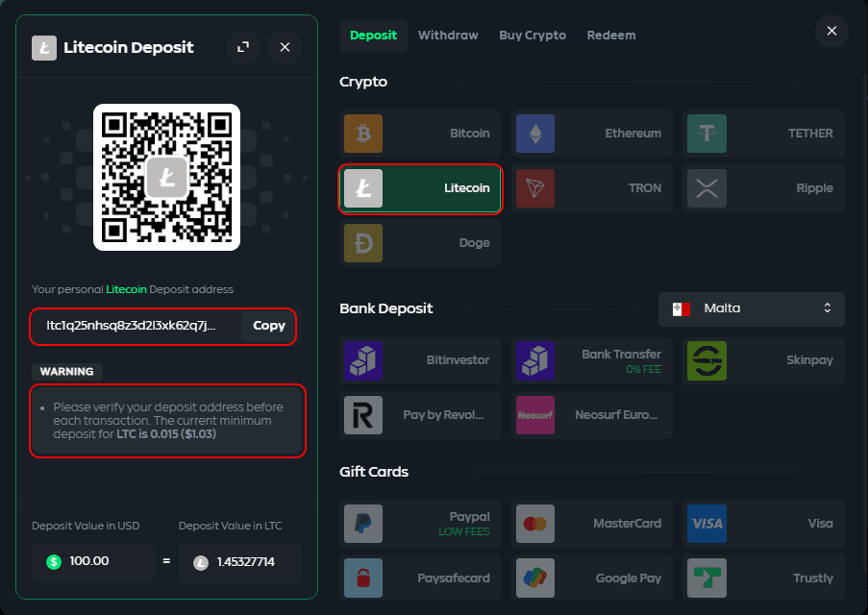Click the Neosurf Euro... label

pyautogui.click(x=616, y=415)
